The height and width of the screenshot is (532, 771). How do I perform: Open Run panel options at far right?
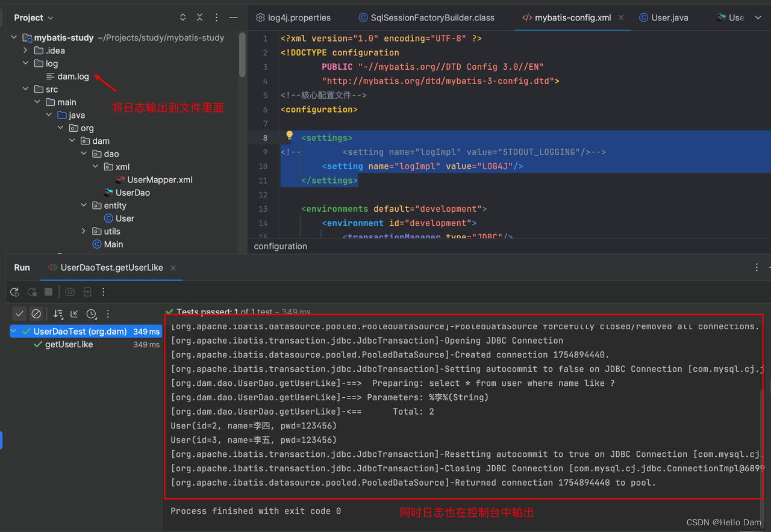click(757, 267)
